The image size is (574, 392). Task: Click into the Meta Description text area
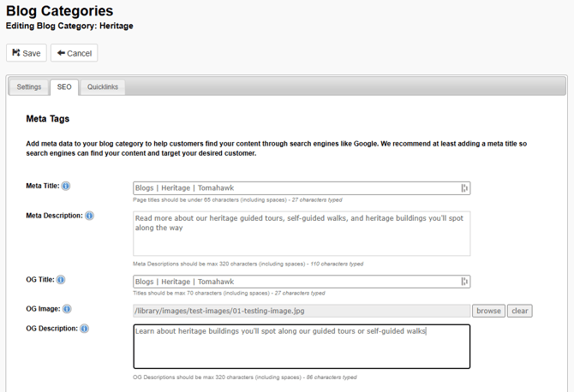pos(302,234)
